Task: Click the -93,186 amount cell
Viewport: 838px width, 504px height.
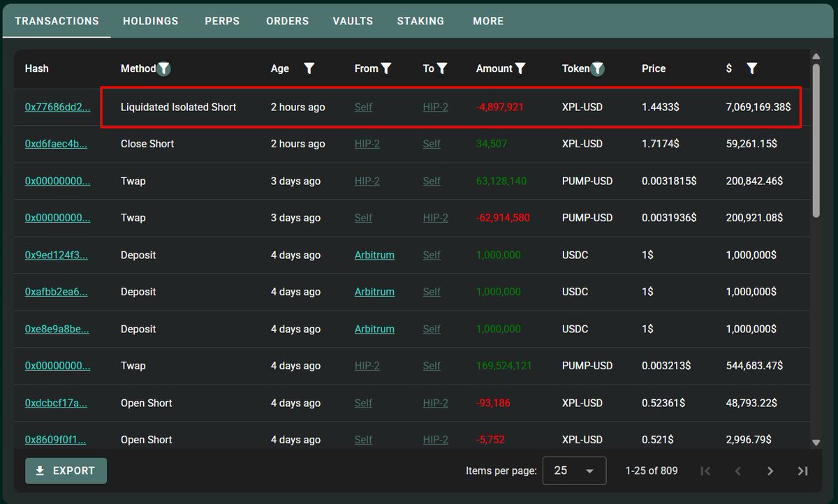Action: pyautogui.click(x=493, y=403)
